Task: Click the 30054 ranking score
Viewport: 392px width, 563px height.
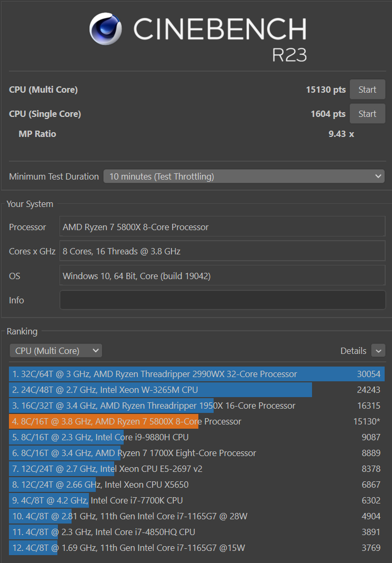Action: (x=369, y=374)
